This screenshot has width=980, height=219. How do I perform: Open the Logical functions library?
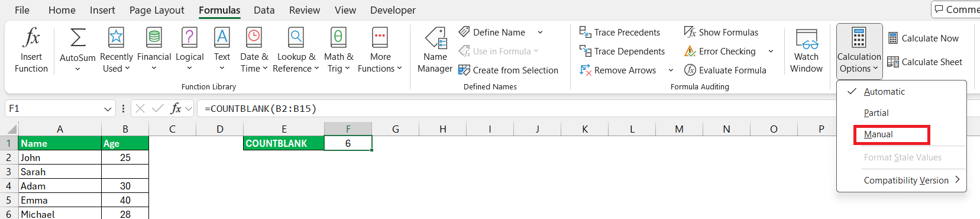[189, 50]
